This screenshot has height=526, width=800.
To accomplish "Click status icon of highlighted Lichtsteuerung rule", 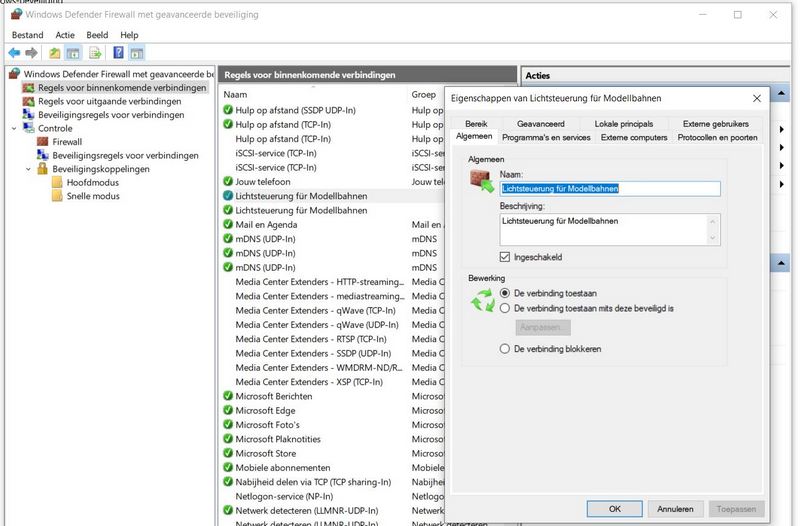I will [228, 195].
